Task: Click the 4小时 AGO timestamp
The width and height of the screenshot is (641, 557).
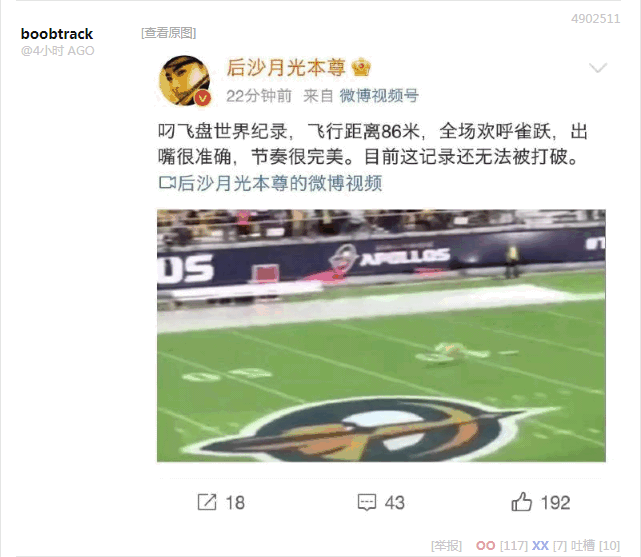Action: point(58,51)
